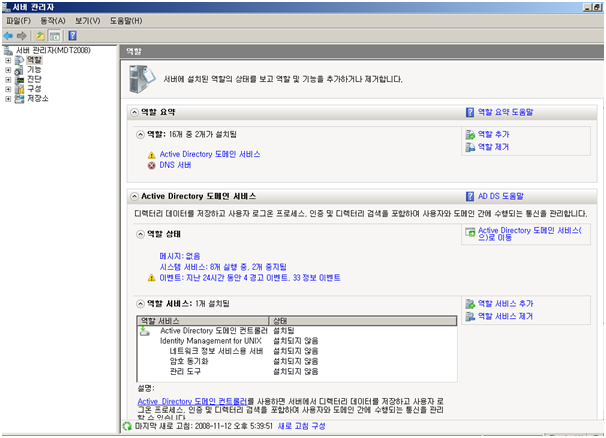Screen dimensions: 606x438
Task: Click the red error icon beside DNS 서버
Action: (x=152, y=165)
